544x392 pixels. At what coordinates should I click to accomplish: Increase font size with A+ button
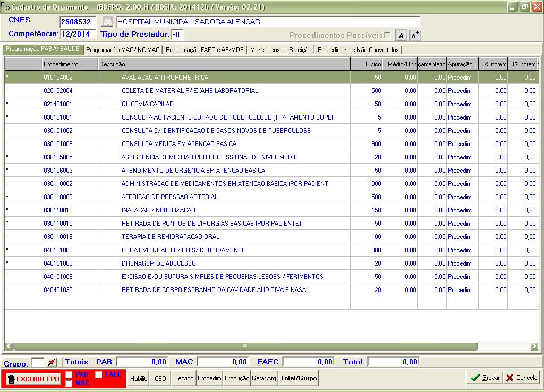click(x=415, y=35)
